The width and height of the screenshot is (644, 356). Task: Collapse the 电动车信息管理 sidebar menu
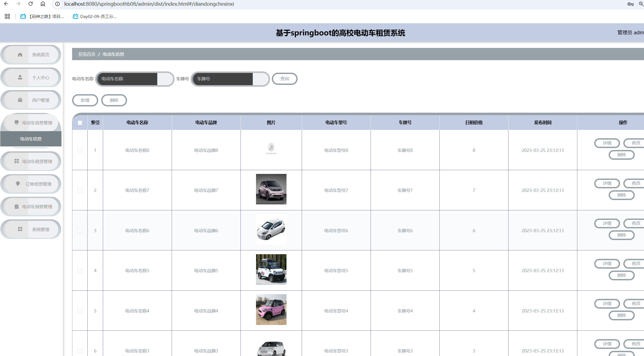37,123
